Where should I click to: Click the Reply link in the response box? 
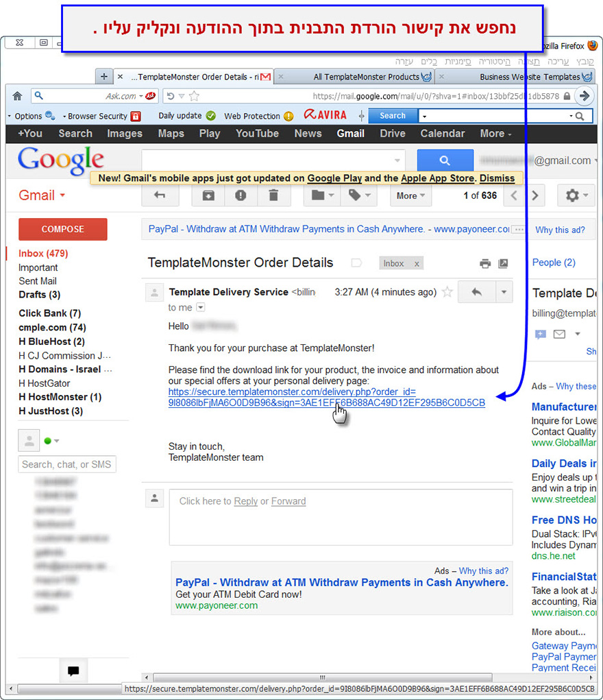(246, 501)
